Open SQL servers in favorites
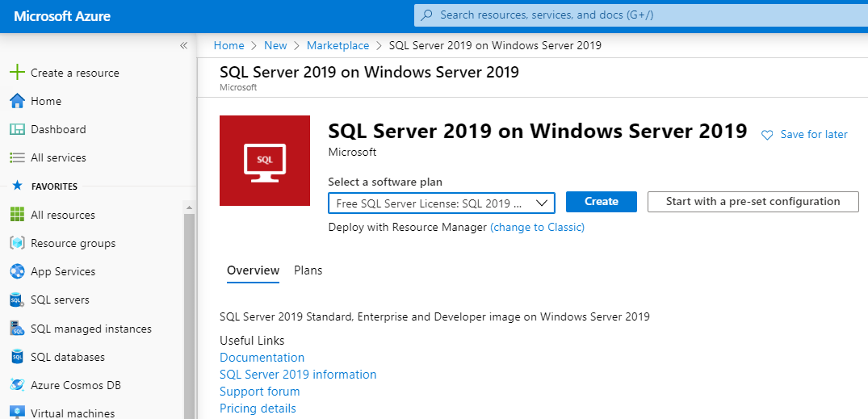 60,300
